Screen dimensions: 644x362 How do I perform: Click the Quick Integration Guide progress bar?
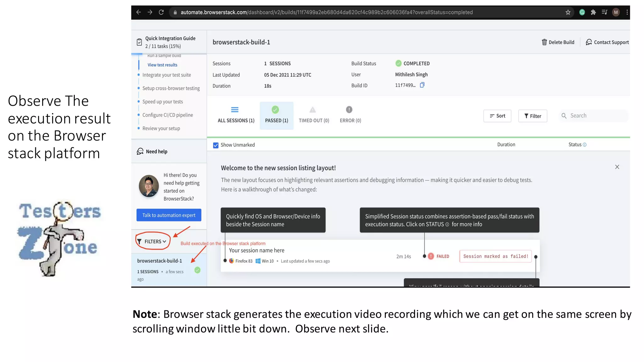click(169, 54)
